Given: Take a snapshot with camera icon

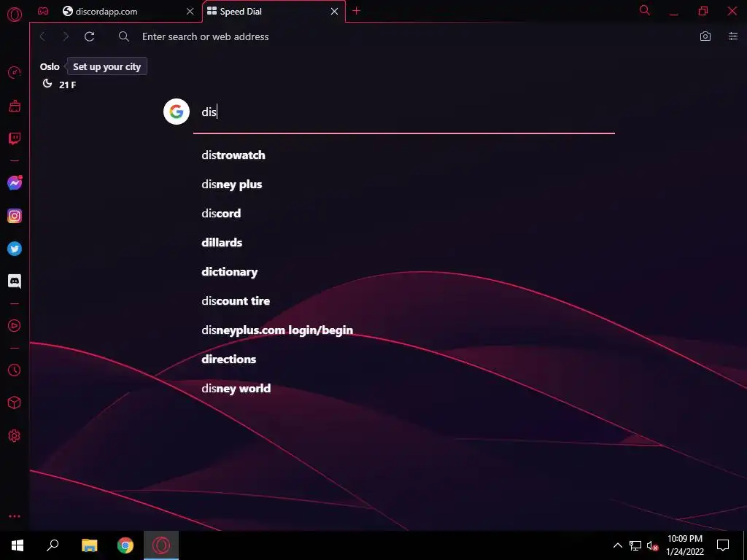Looking at the screenshot, I should (x=705, y=36).
